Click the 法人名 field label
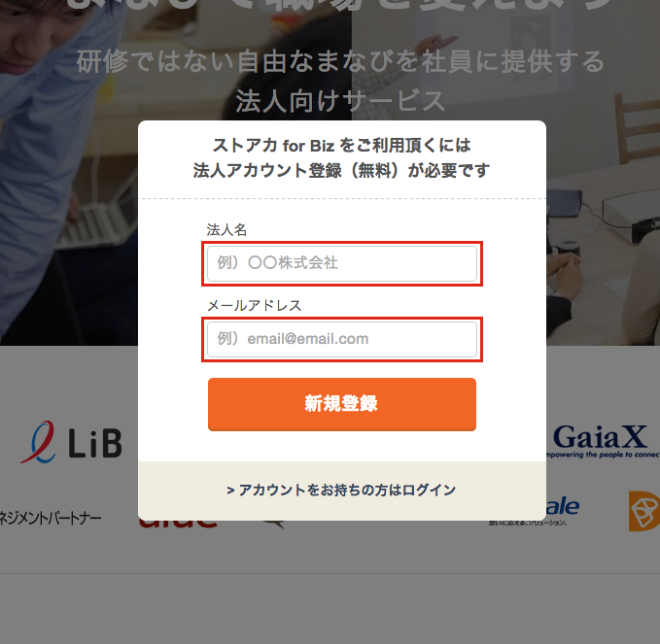 (226, 230)
